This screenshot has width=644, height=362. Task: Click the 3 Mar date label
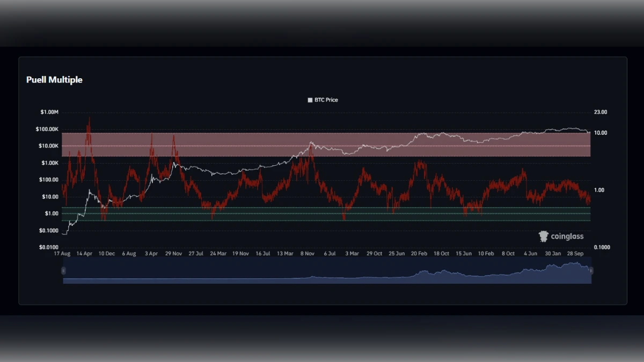point(352,253)
